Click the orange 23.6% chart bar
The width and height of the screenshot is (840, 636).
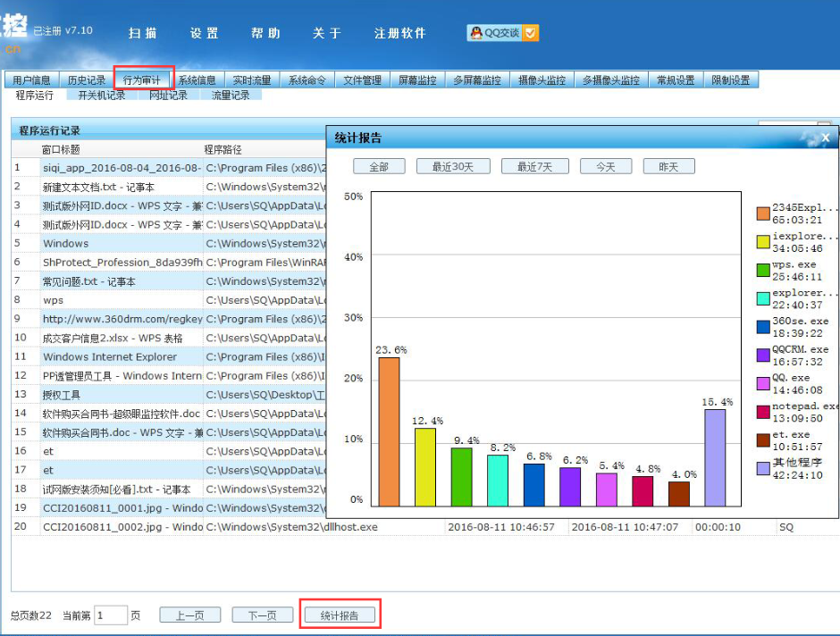(389, 431)
